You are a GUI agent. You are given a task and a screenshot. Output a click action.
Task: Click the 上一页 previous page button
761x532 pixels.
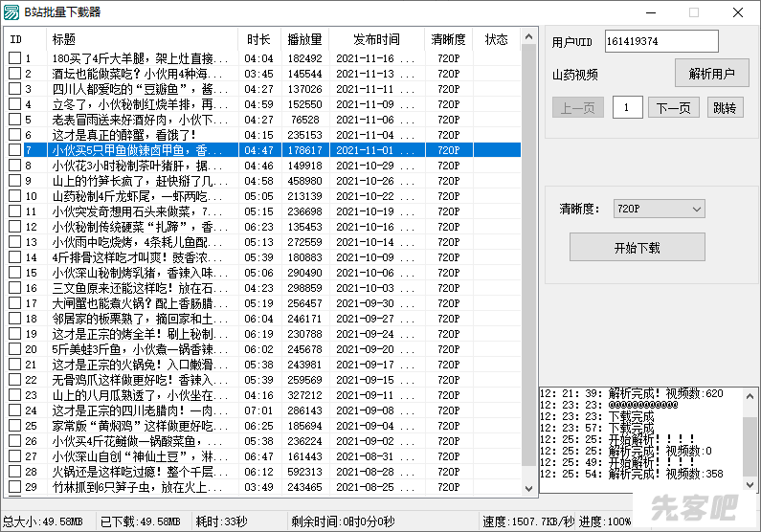click(578, 107)
